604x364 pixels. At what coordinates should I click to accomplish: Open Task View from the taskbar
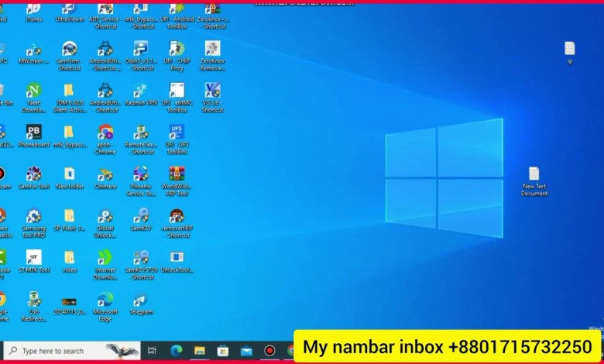pyautogui.click(x=152, y=351)
